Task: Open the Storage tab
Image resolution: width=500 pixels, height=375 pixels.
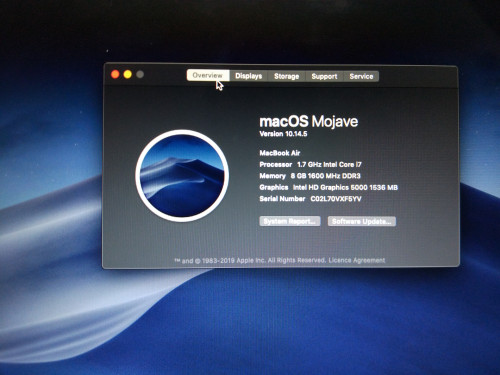Action: click(287, 76)
